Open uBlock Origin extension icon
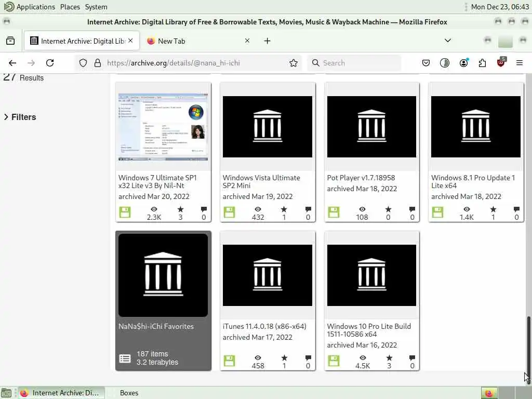Viewport: 532px width, 399px height. pyautogui.click(x=501, y=62)
